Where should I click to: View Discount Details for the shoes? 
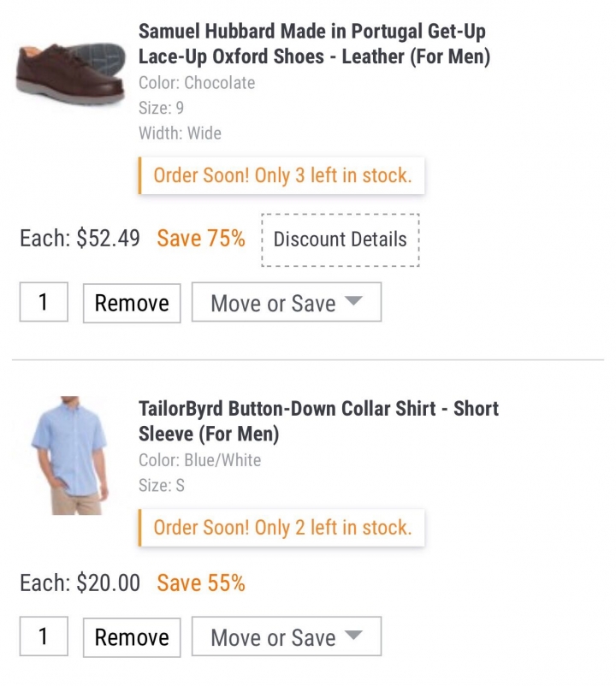(341, 240)
